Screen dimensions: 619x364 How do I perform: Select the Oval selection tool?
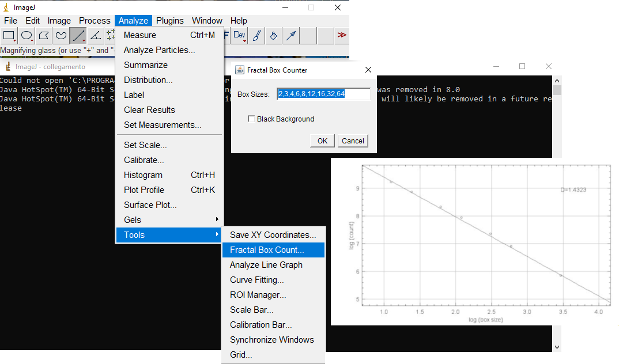[27, 36]
